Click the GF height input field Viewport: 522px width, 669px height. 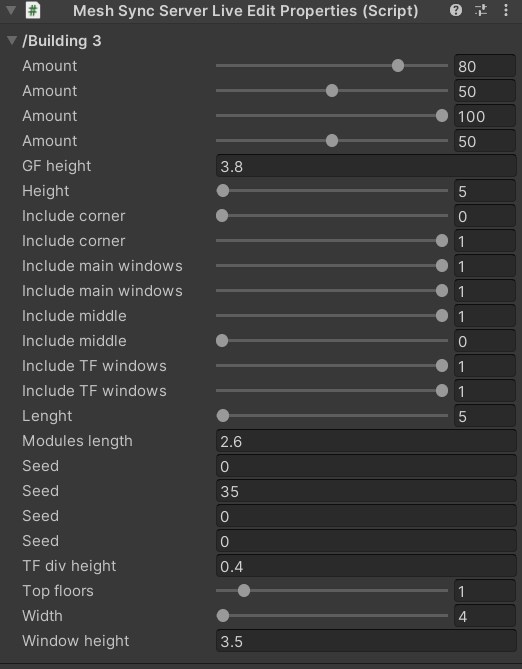coord(366,166)
